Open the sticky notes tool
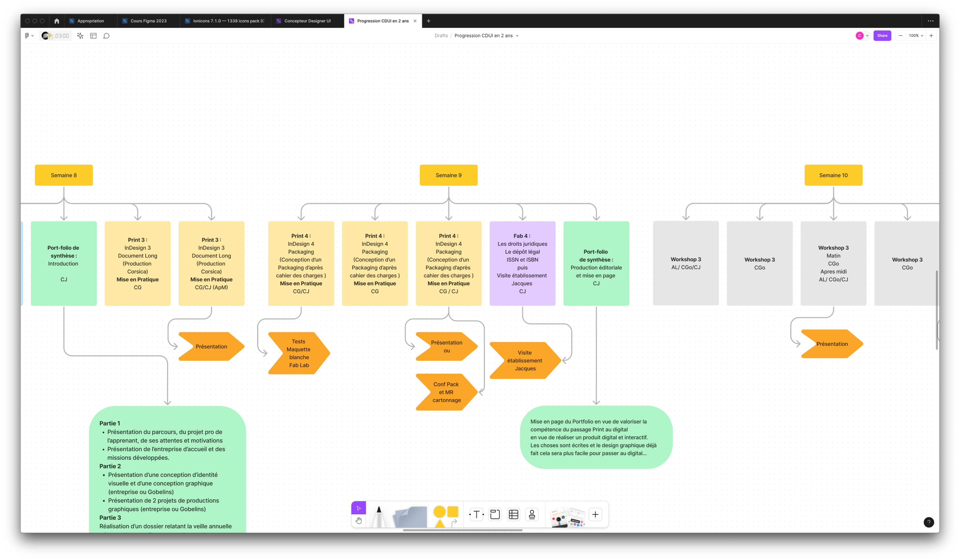Screen dimensions: 960x560 (x=410, y=517)
